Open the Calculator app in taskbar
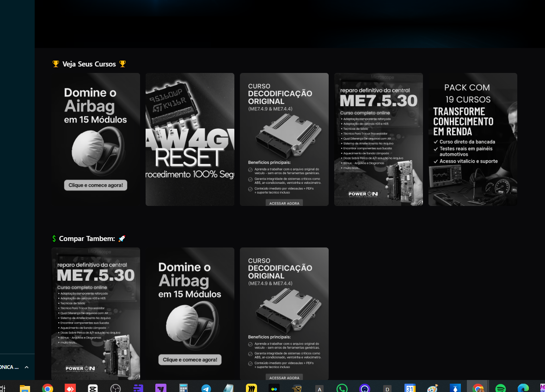 [184, 388]
